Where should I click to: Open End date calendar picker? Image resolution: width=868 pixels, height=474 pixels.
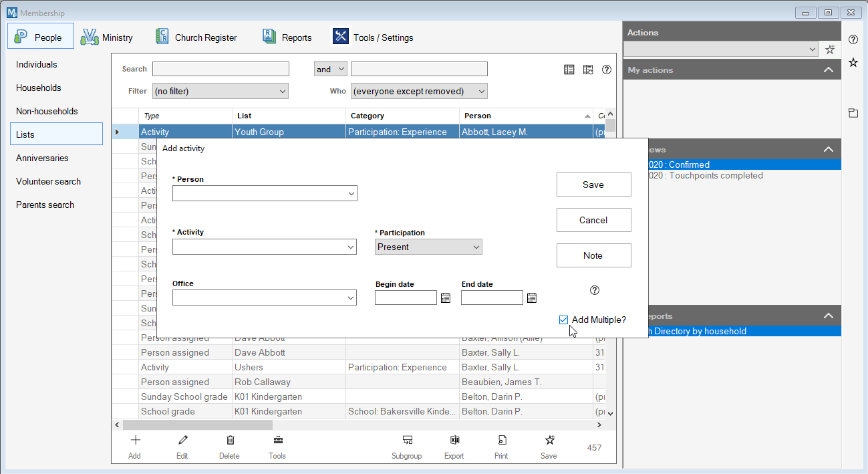coord(532,298)
